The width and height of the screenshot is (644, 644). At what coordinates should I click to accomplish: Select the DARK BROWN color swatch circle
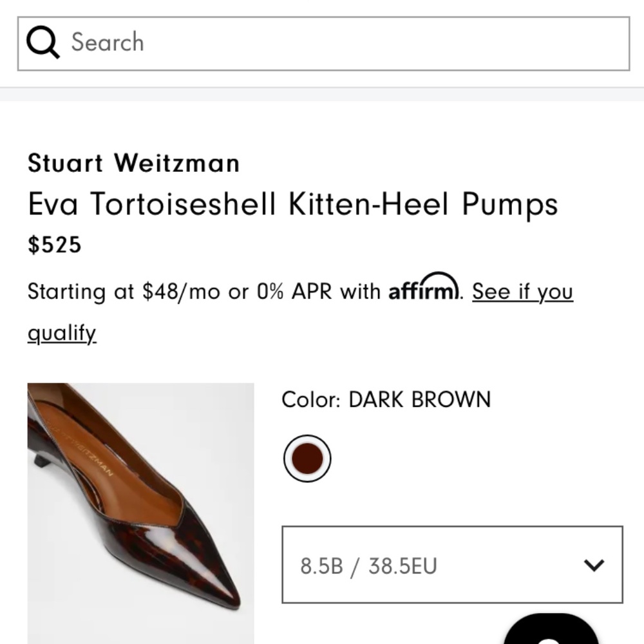pyautogui.click(x=307, y=458)
